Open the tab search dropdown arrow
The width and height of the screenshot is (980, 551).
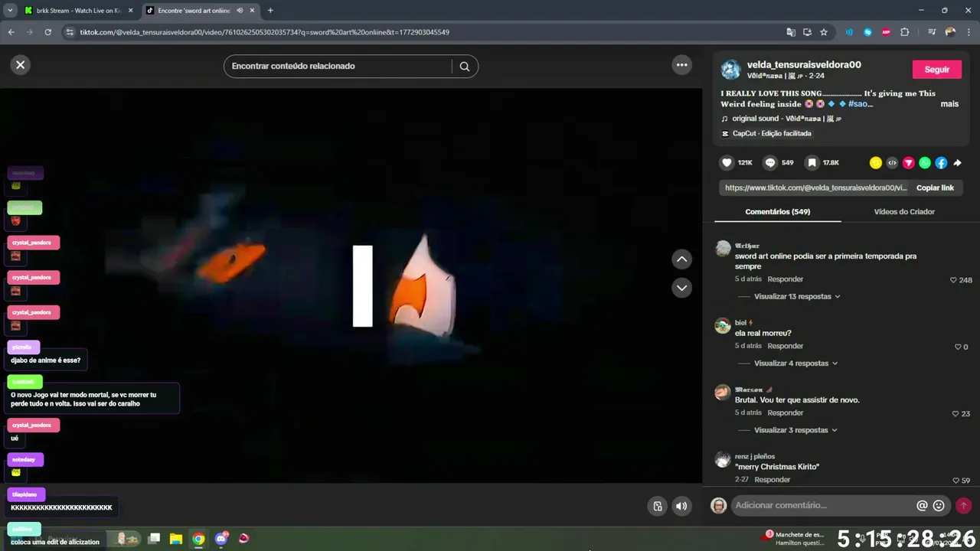[10, 11]
